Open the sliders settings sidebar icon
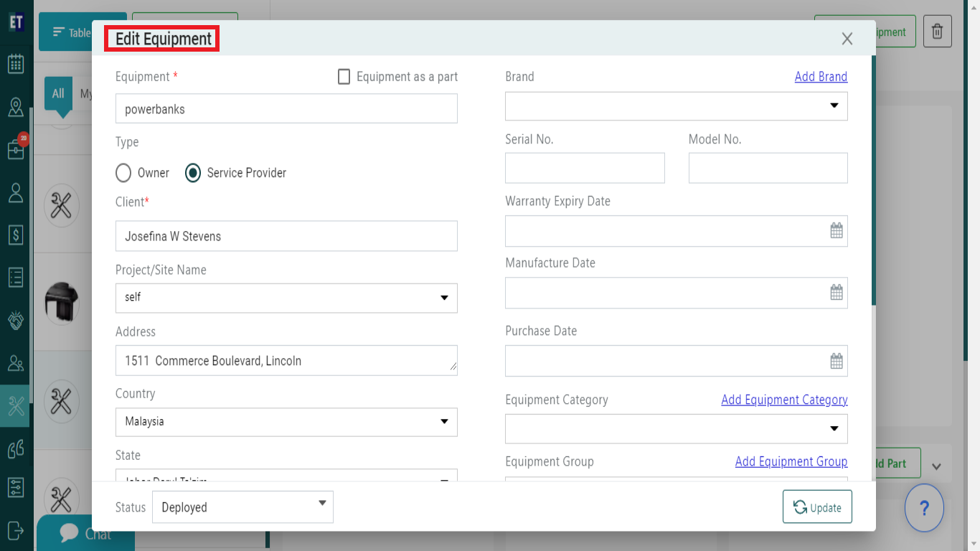The image size is (980, 551). pyautogui.click(x=16, y=488)
